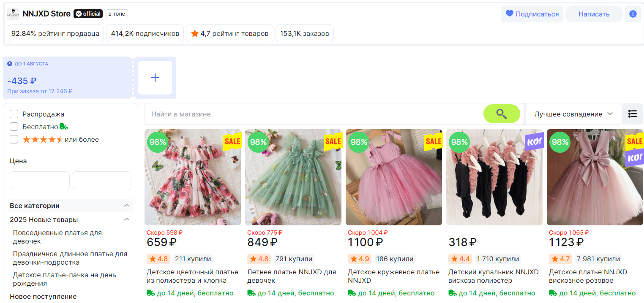Click the KO! badge on swimsuit card

[x=534, y=142]
